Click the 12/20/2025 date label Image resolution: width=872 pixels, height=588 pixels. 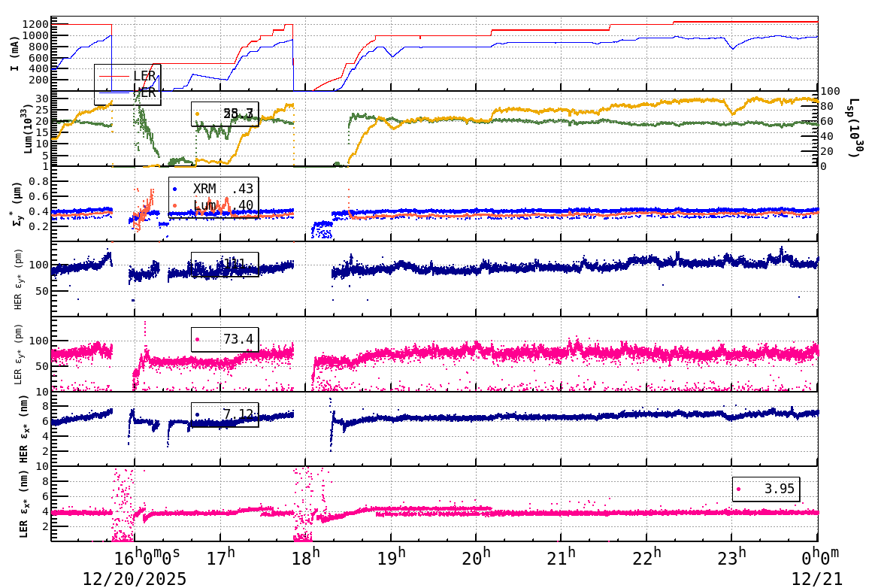click(x=135, y=579)
